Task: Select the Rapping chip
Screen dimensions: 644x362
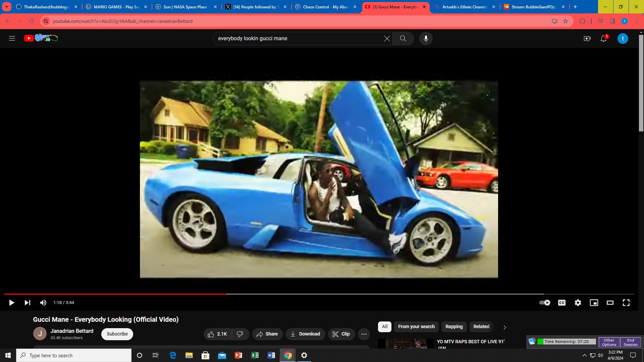Action: point(454,327)
